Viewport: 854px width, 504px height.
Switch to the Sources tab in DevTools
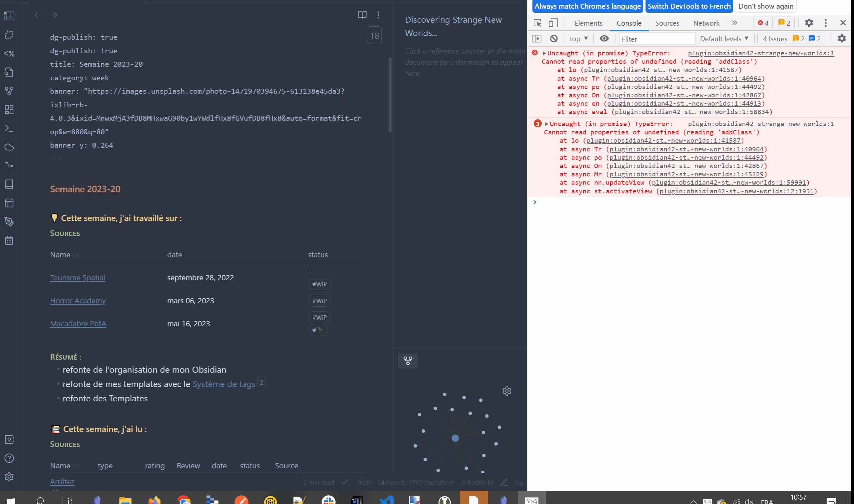point(667,23)
